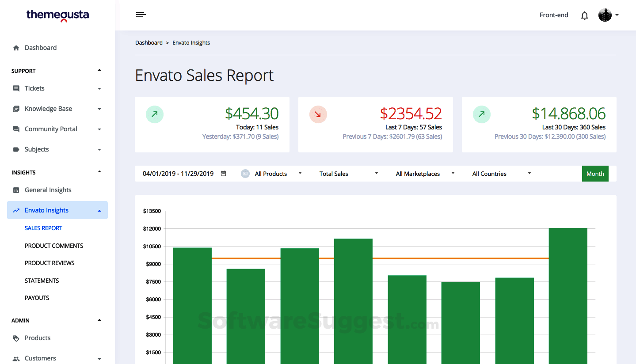Collapse the SUPPORT section
Viewport: 636px width, 364px height.
[99, 70]
